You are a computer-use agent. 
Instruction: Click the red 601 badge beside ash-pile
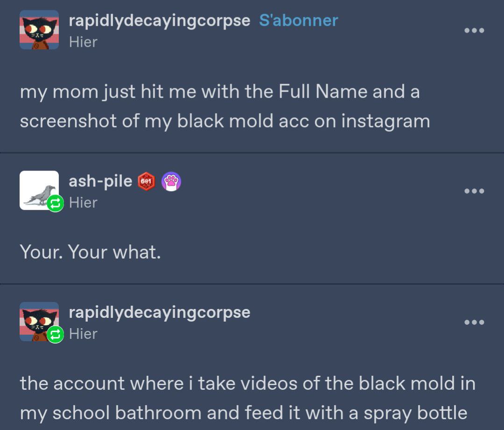pos(146,181)
